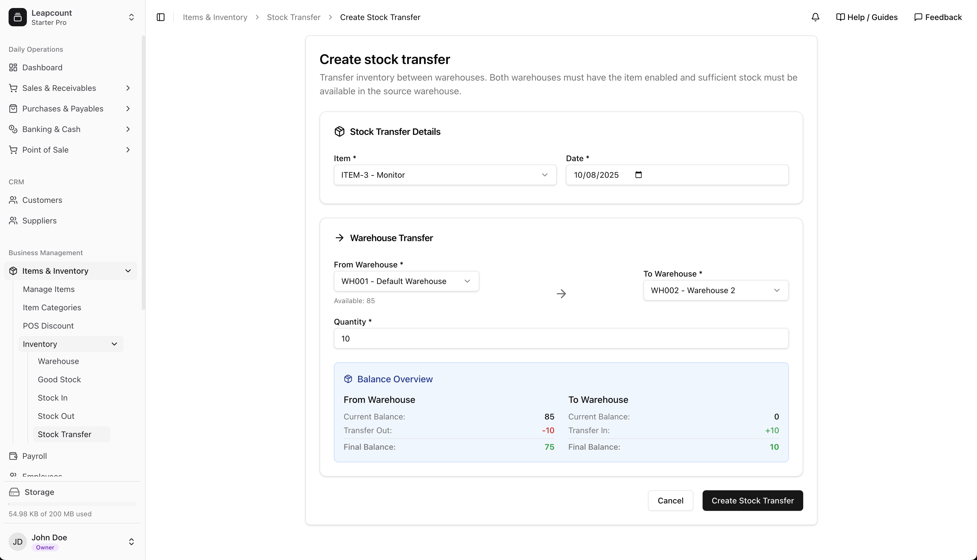Click the JD user avatar
This screenshot has width=977, height=560.
[x=18, y=542]
